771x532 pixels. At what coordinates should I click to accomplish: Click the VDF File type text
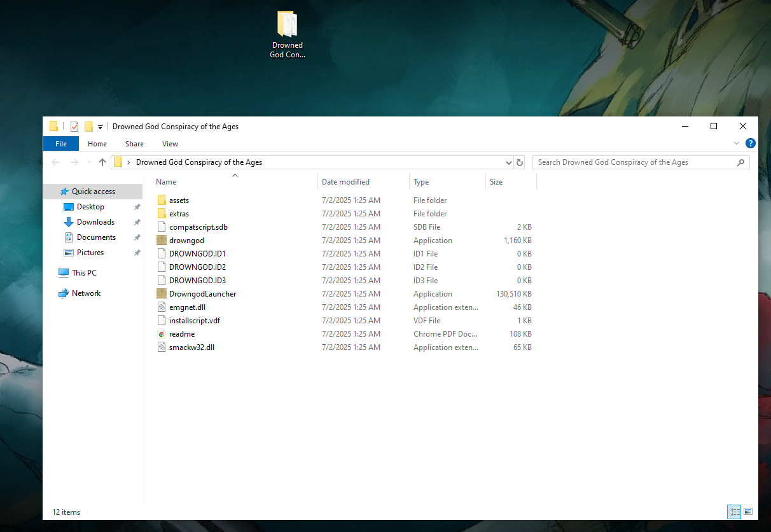427,321
